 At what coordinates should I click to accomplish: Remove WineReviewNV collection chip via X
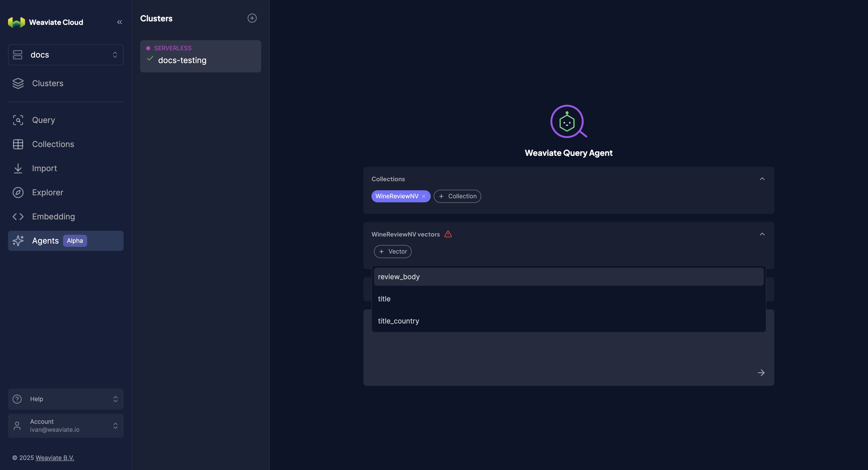click(423, 196)
